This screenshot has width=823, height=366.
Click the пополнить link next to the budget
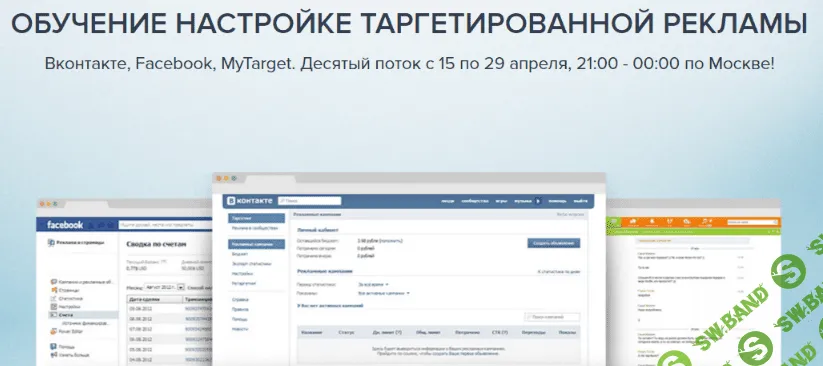click(x=391, y=240)
